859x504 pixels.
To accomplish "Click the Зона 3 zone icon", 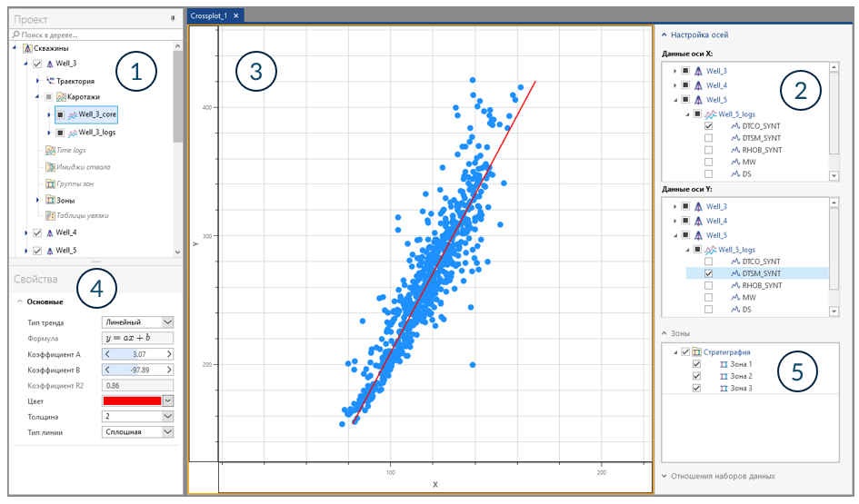I will [x=724, y=389].
